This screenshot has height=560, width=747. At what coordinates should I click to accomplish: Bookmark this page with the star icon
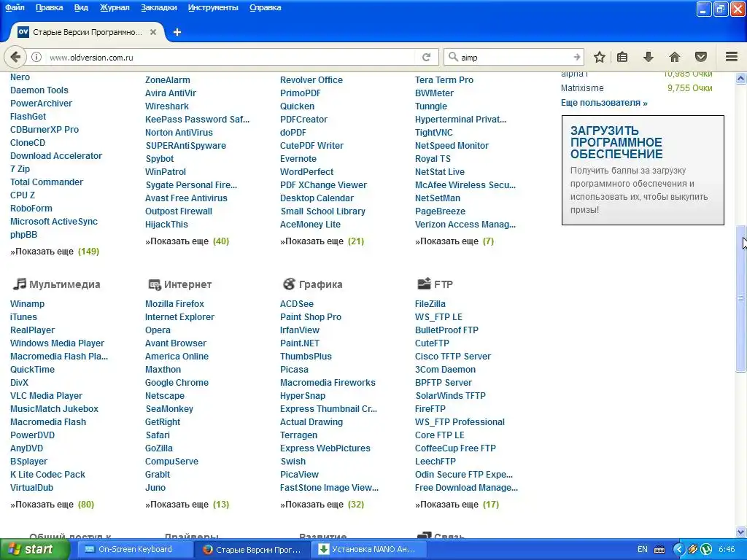pos(600,57)
